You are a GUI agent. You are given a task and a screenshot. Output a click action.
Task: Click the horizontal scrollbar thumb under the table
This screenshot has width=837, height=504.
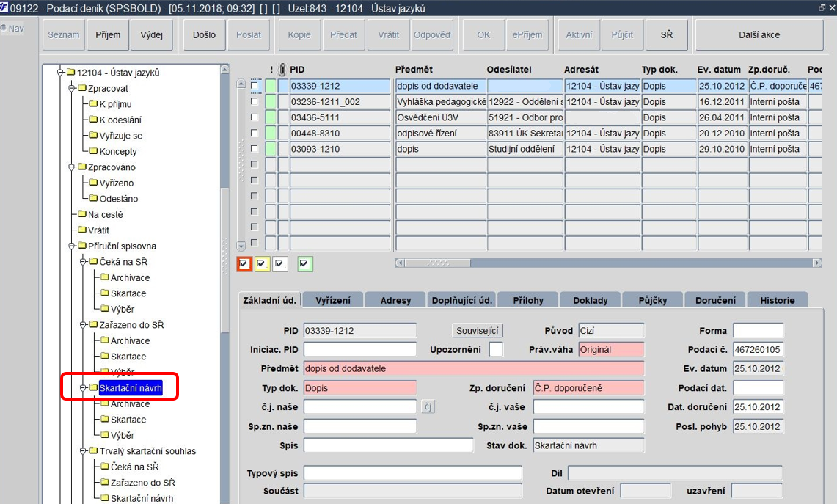[438, 263]
